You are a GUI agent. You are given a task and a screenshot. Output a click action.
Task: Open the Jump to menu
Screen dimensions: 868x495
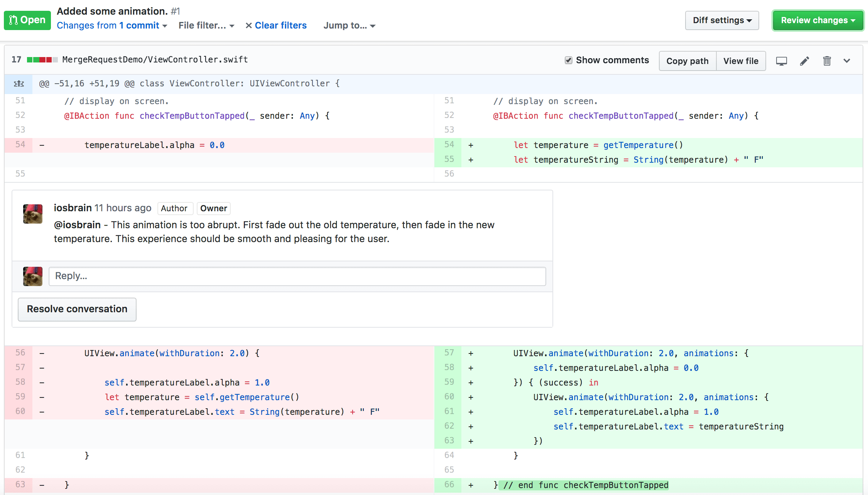point(349,25)
